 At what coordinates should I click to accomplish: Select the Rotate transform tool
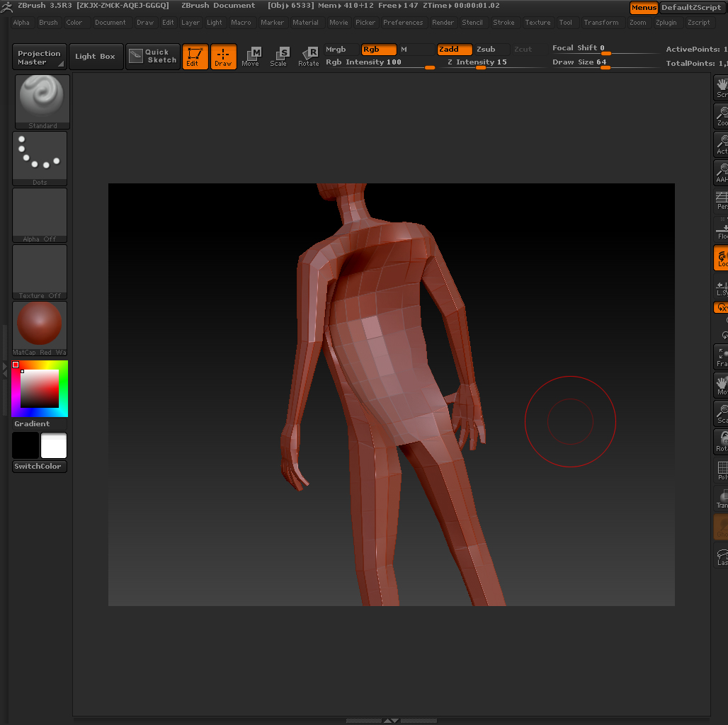pyautogui.click(x=309, y=57)
